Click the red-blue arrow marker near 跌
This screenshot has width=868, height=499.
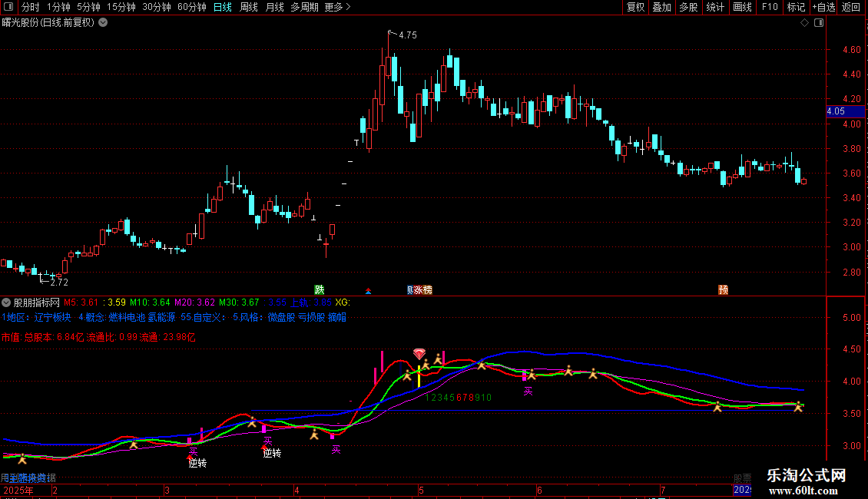pyautogui.click(x=368, y=291)
